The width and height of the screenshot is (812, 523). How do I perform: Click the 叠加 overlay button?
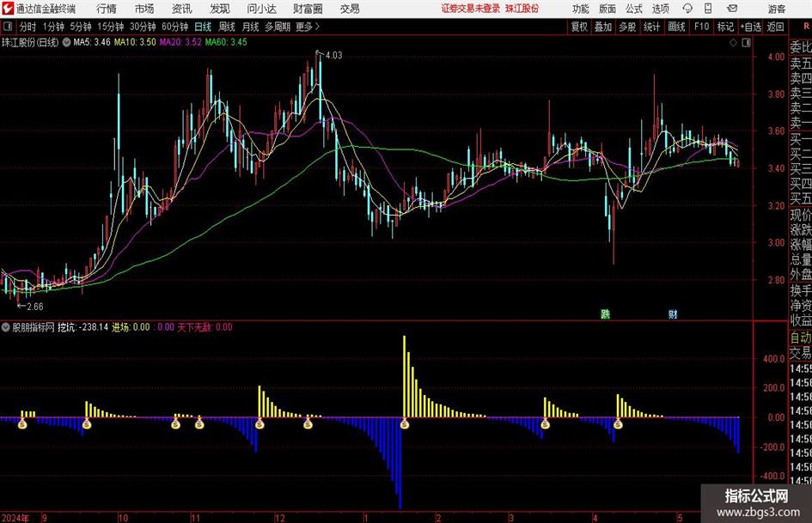pos(603,27)
